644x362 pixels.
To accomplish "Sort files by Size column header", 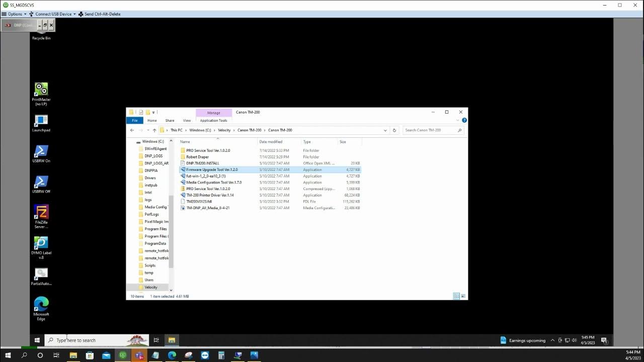I will 343,142.
